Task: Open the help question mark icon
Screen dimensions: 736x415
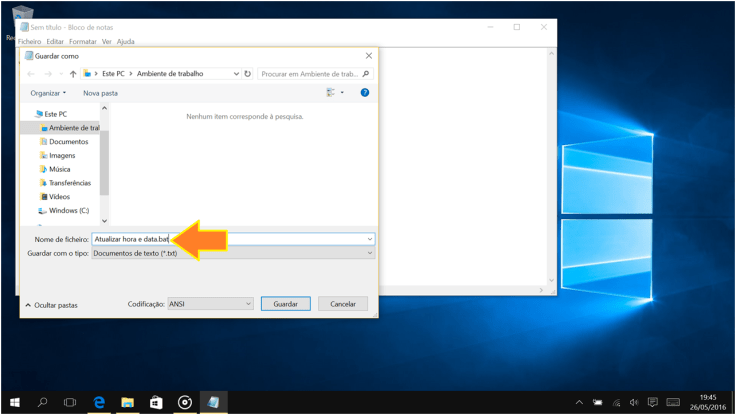Action: click(x=365, y=93)
